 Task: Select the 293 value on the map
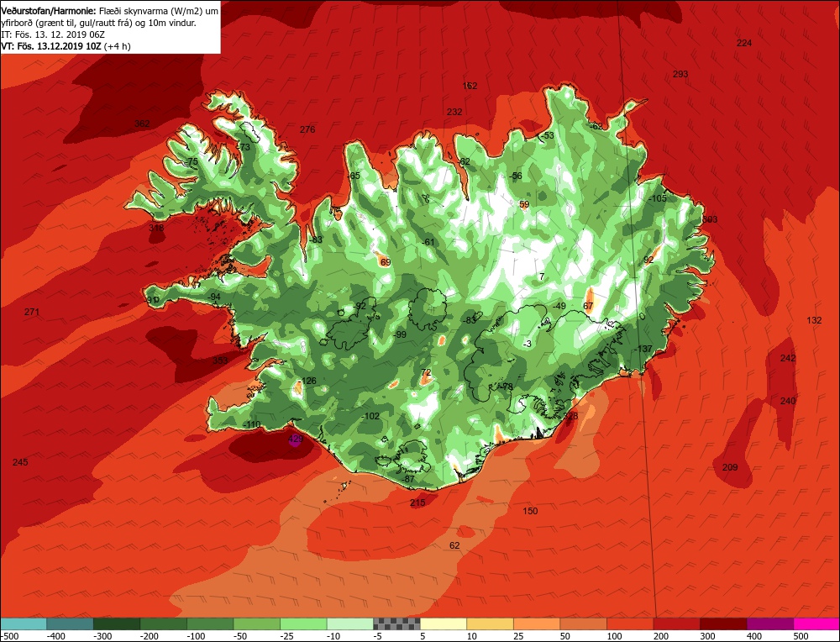point(680,75)
